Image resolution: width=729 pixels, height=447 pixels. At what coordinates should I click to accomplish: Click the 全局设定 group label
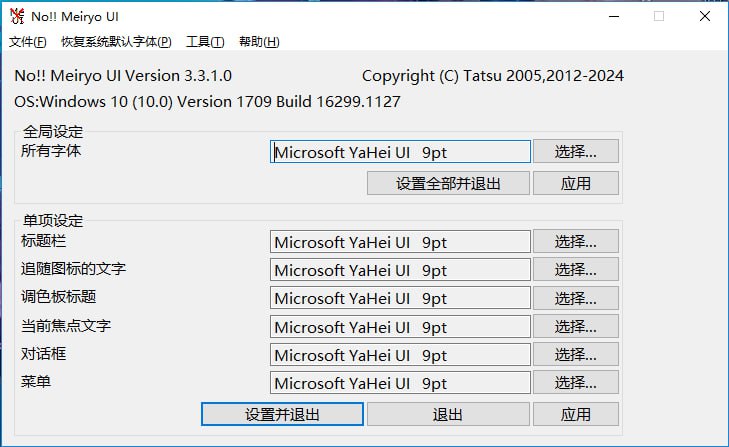click(53, 132)
